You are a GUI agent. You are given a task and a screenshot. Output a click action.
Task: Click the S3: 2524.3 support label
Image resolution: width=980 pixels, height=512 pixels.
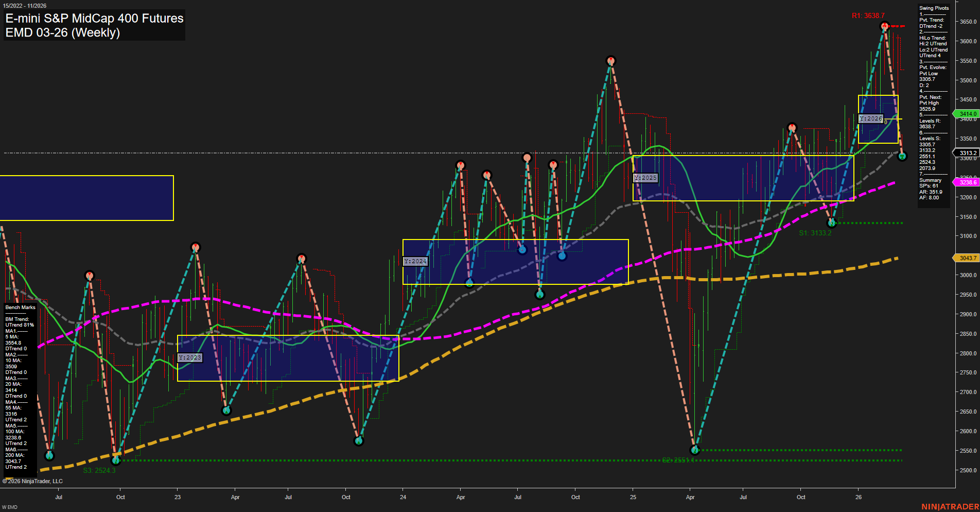pyautogui.click(x=99, y=470)
